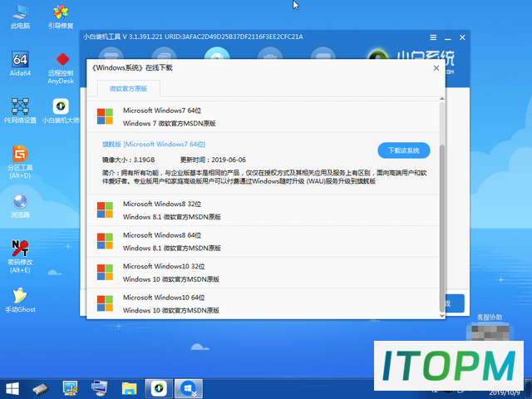Click the Windows logo beside Windows8 32位
532x399 pixels.
tap(105, 209)
